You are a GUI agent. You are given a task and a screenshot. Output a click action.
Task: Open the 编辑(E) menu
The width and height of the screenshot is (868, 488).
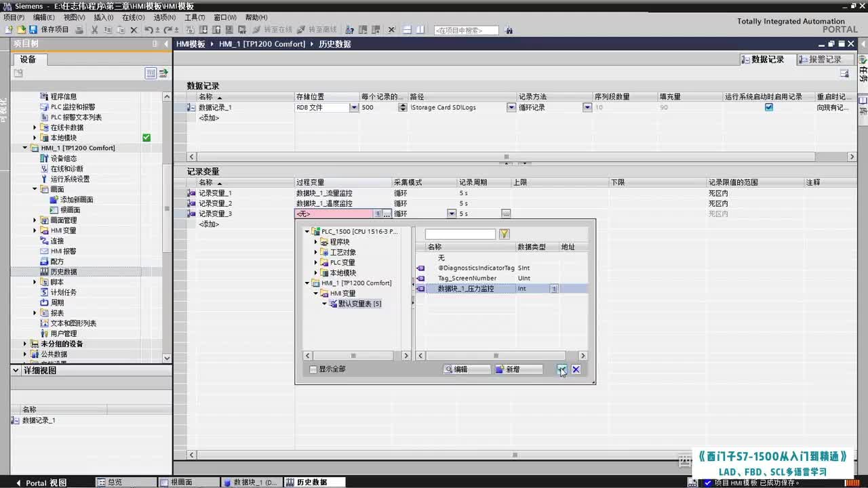coord(44,18)
